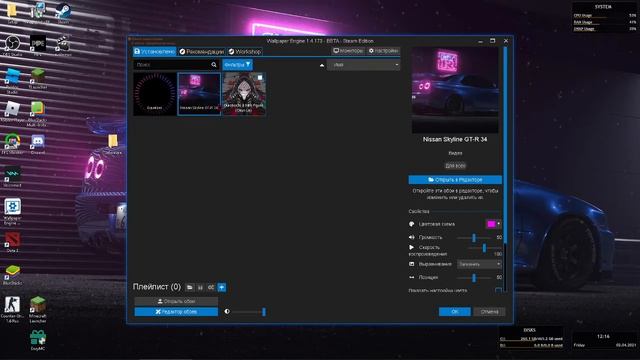This screenshot has width=640, height=360.
Task: Open the Мониторы button
Action: (x=348, y=51)
